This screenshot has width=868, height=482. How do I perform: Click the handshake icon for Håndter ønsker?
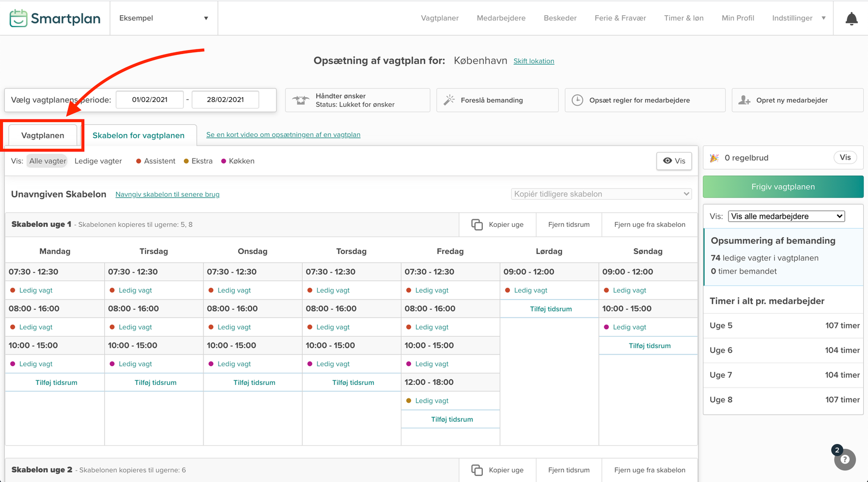[x=301, y=100]
